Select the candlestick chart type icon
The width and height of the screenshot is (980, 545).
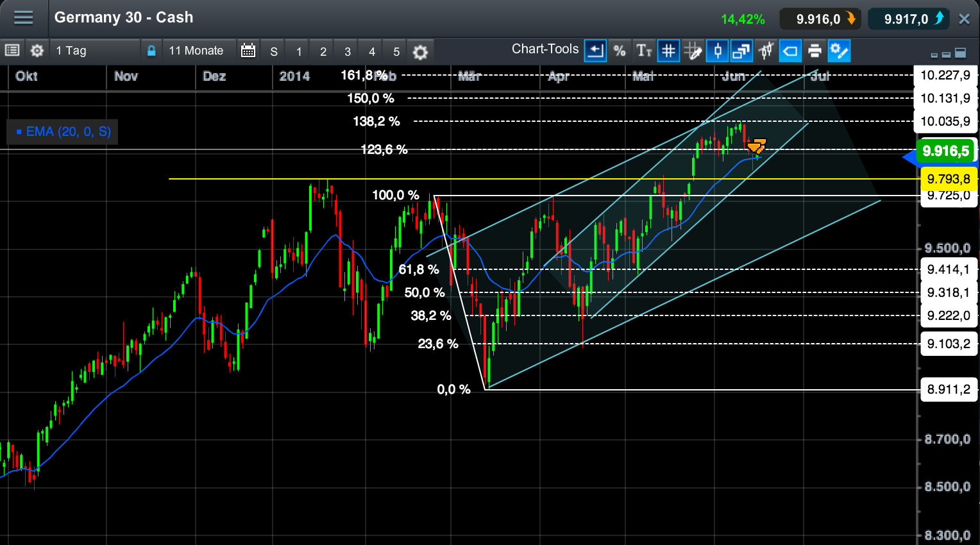tap(718, 51)
